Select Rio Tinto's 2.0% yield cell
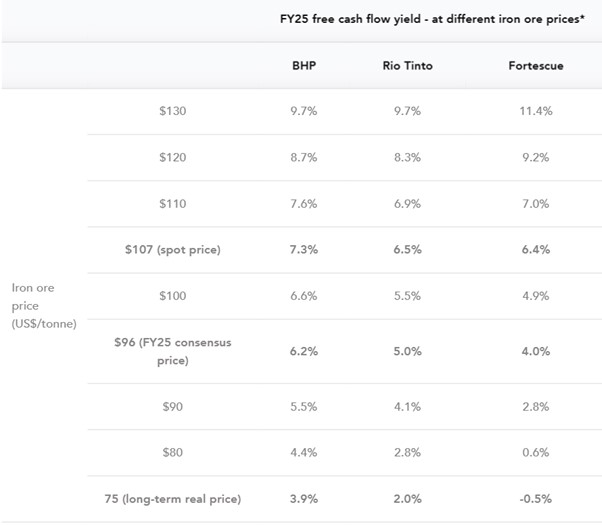The image size is (602, 525). [x=407, y=499]
